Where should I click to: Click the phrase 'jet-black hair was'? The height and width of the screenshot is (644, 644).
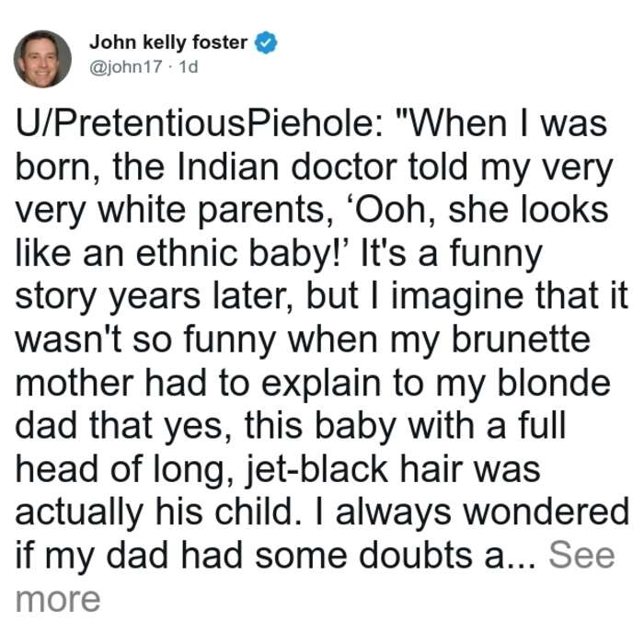pos(393,469)
